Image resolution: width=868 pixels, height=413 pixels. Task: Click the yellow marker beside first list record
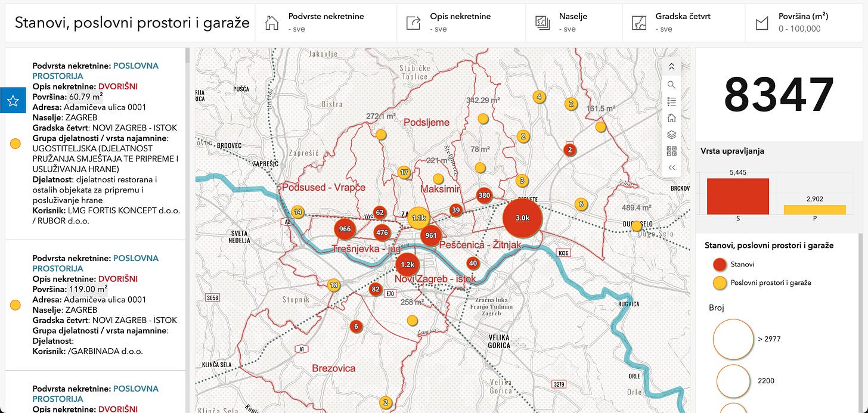point(16,144)
